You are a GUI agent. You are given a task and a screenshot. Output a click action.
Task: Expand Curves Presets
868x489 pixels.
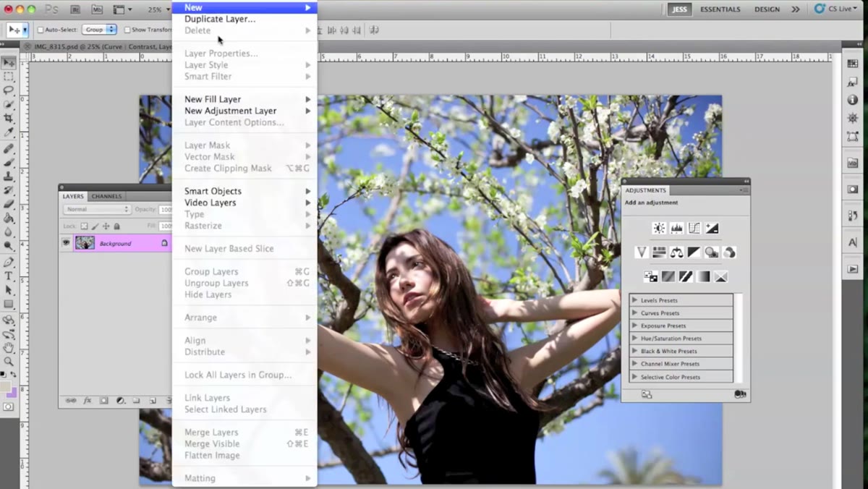click(634, 313)
